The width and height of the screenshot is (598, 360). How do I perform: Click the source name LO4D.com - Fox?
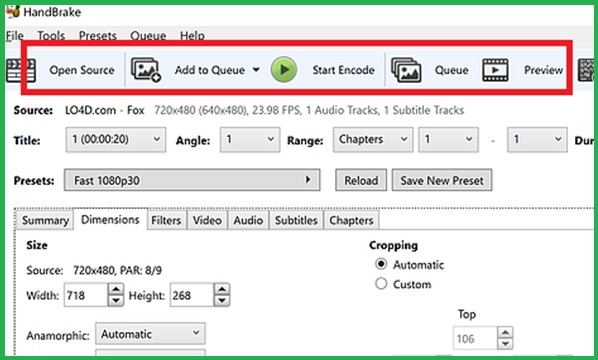pyautogui.click(x=104, y=110)
